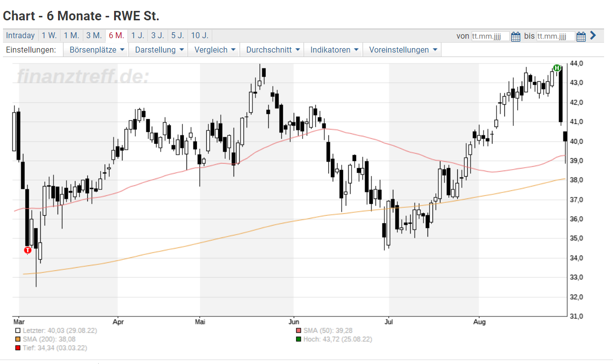Open the 'bis' date calendar icon

pos(581,36)
